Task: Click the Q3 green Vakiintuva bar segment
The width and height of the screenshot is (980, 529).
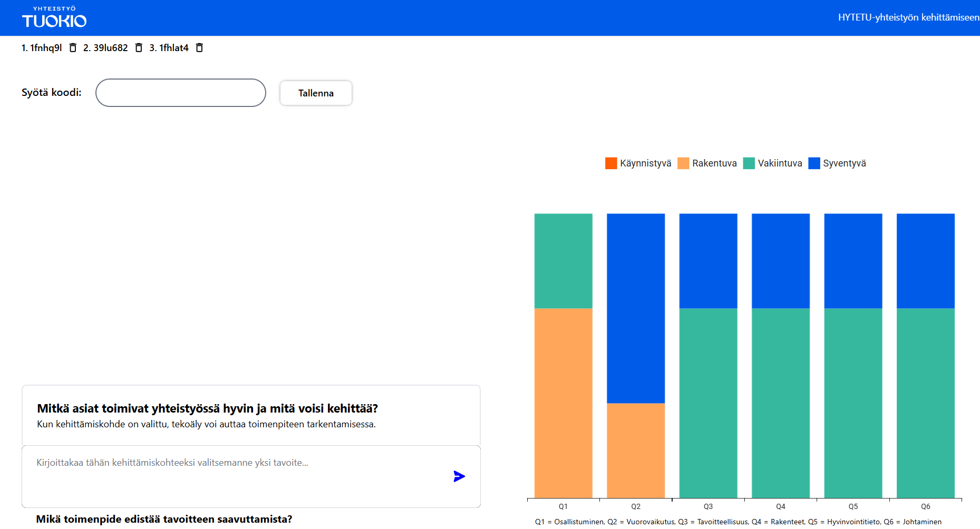Action: [x=709, y=403]
